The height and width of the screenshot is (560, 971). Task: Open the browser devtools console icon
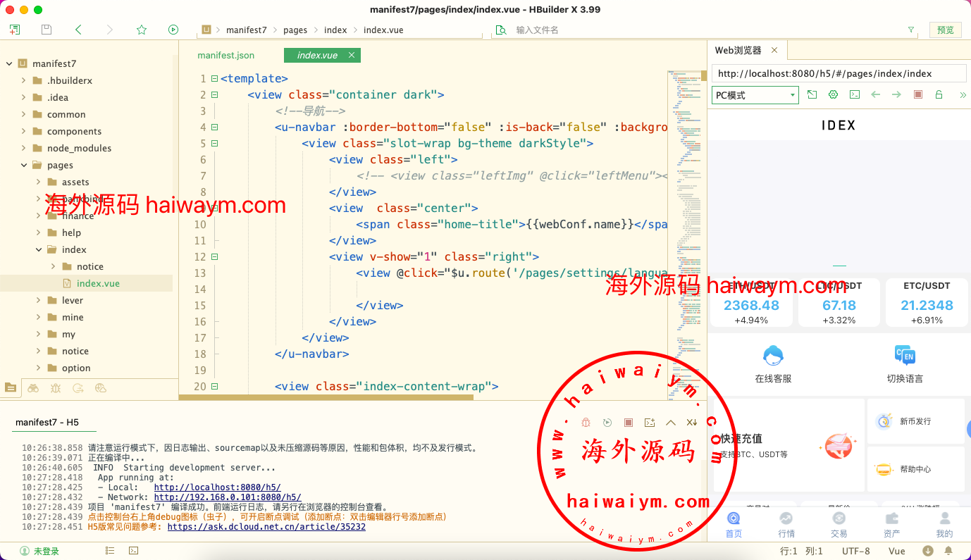click(854, 94)
